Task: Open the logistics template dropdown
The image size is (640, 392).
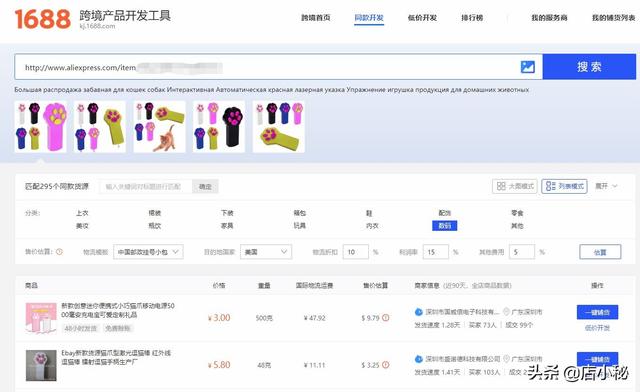Action: (148, 252)
